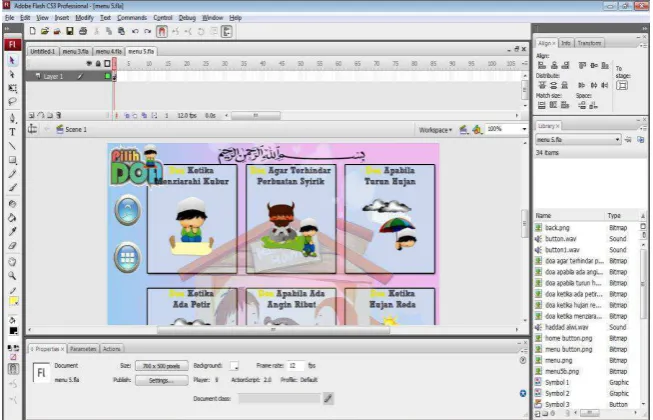Open the Modify menu
The height and width of the screenshot is (420, 653).
(85, 18)
